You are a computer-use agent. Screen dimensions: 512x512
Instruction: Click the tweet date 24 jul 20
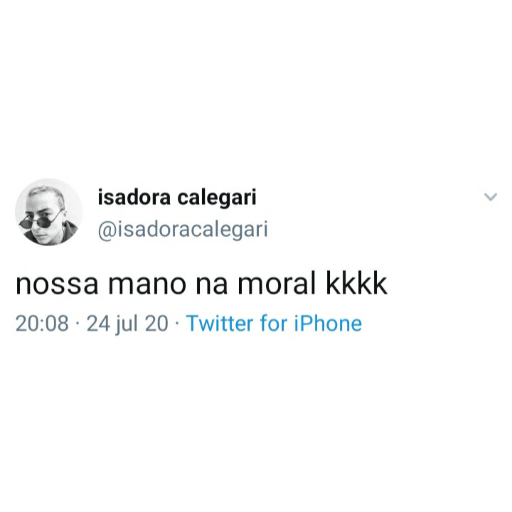coord(127,324)
